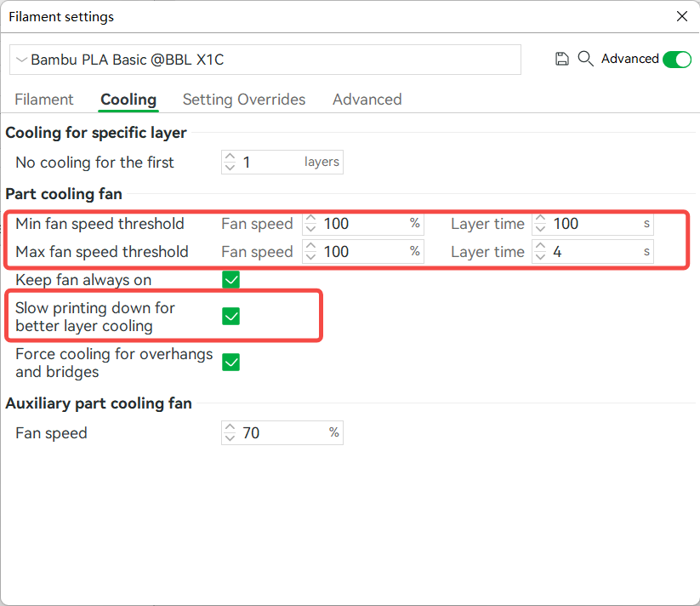Viewport: 700px width, 606px height.
Task: Switch to the Advanced tab
Action: [x=367, y=100]
